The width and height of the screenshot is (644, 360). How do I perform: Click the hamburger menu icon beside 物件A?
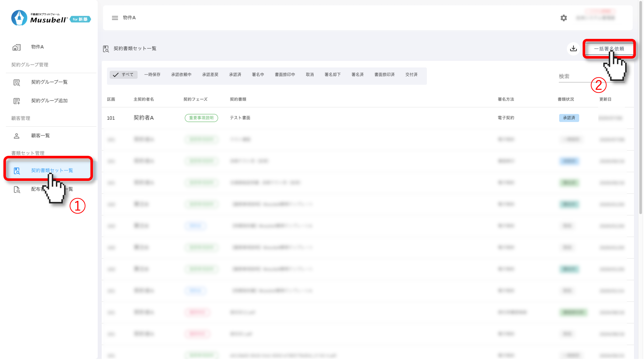pyautogui.click(x=115, y=18)
